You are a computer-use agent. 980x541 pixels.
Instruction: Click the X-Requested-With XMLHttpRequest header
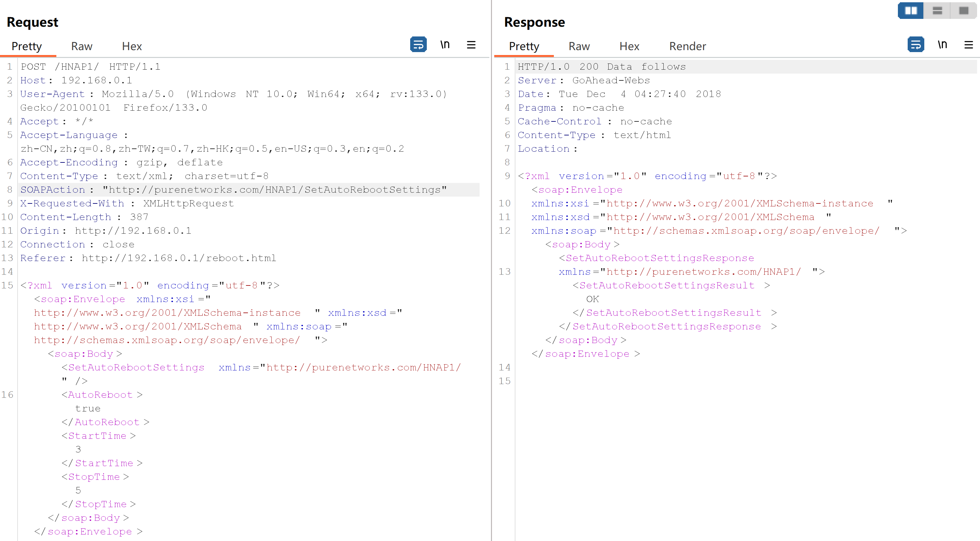(x=127, y=203)
